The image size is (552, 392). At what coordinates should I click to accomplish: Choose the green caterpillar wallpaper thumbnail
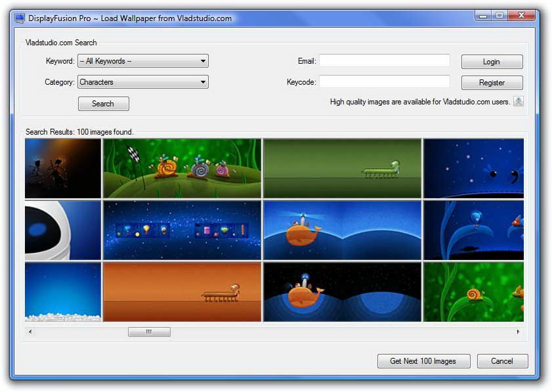(x=342, y=168)
